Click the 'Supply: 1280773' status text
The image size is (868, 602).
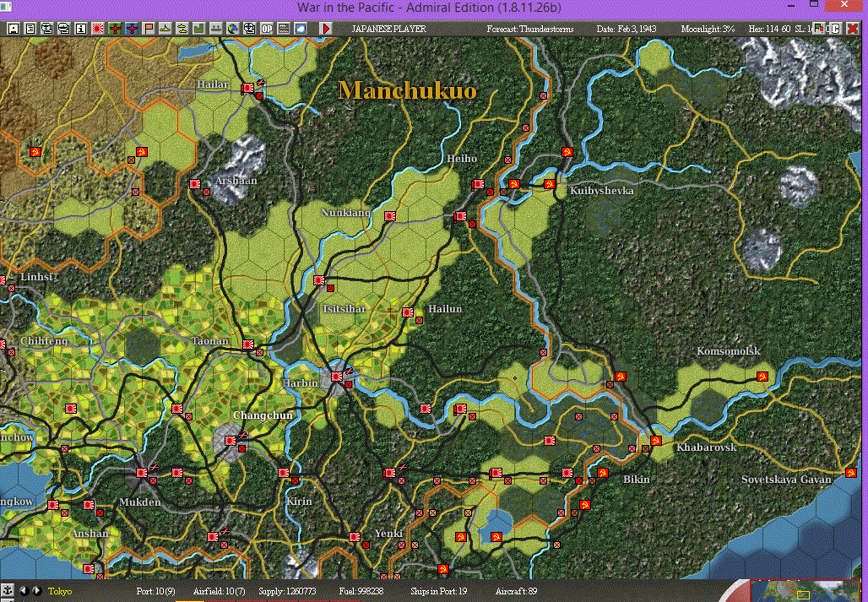(287, 592)
